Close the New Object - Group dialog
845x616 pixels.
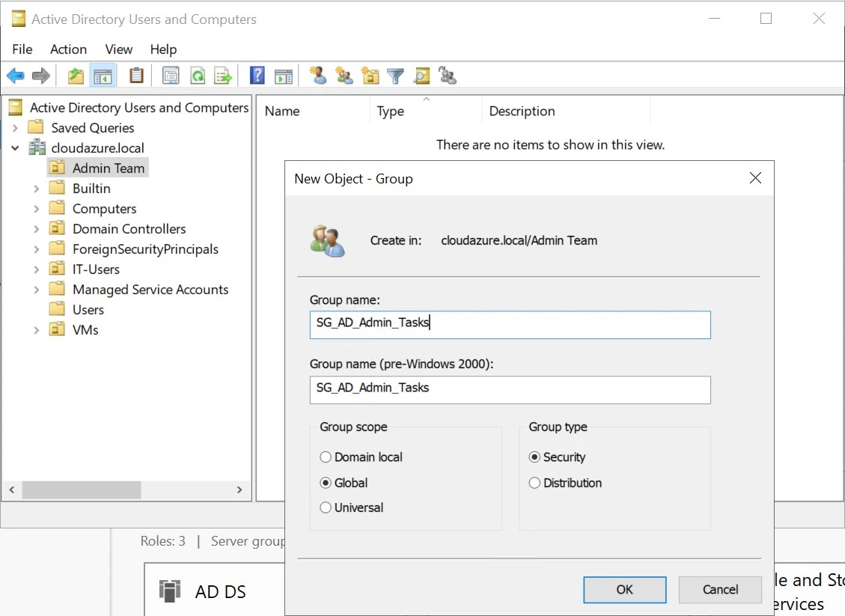point(755,178)
